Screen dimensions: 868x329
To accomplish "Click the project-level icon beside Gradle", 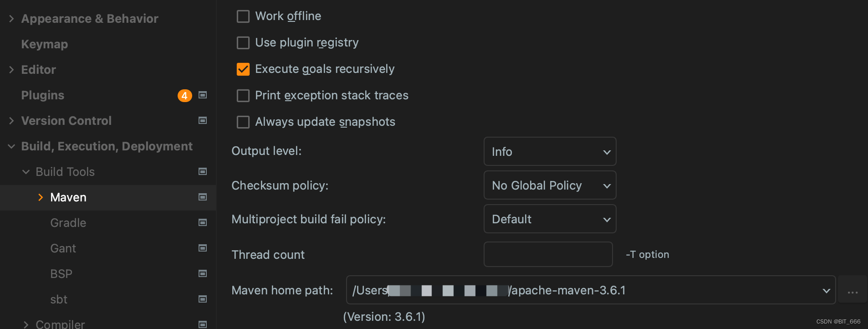I will tap(203, 222).
